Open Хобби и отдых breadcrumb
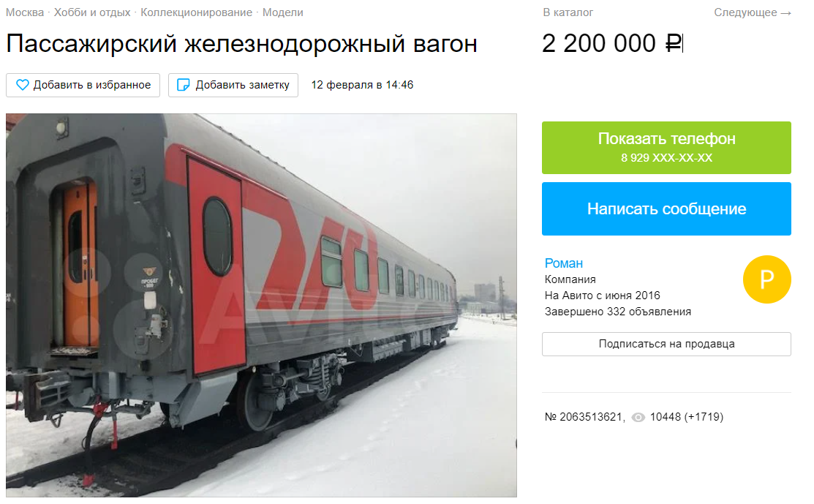Screen dimensions: 814x504 pos(92,12)
